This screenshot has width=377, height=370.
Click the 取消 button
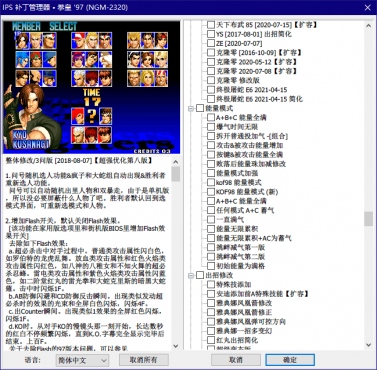click(x=236, y=360)
